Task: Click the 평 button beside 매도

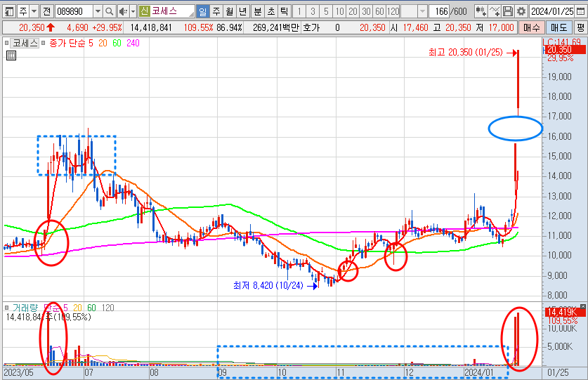Action: coord(580,28)
